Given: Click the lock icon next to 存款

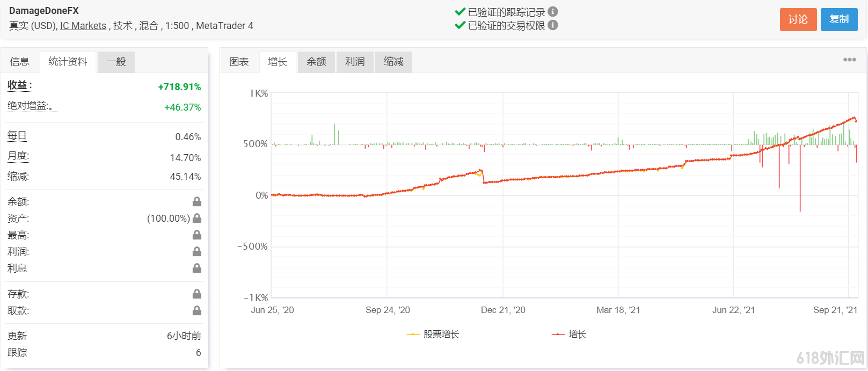Looking at the screenshot, I should (197, 294).
